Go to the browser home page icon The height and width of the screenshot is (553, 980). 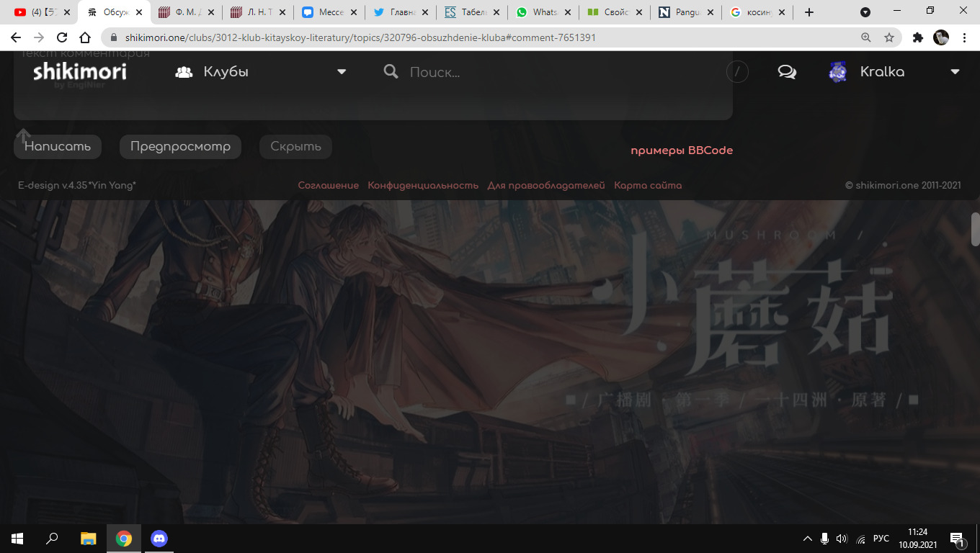tap(85, 37)
